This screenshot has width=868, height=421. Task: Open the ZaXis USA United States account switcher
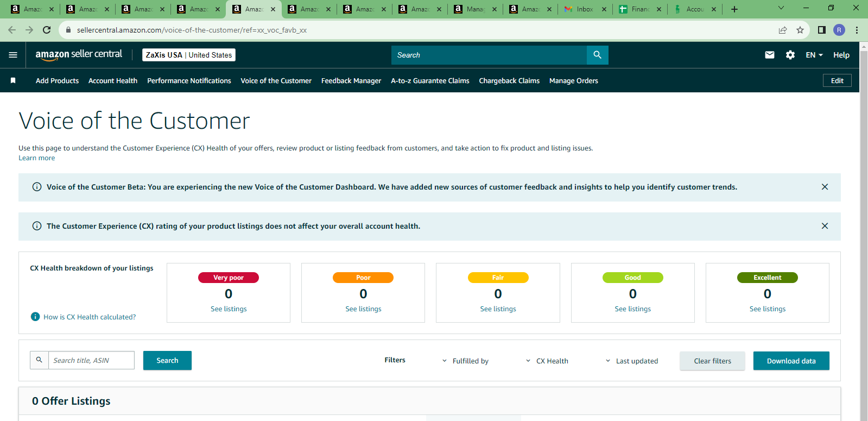[189, 55]
